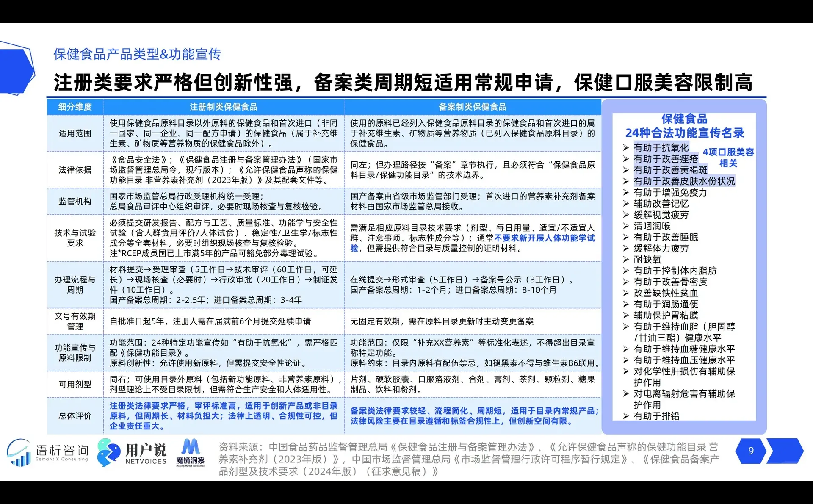Image resolution: width=813 pixels, height=504 pixels.
Task: Expand the arrow beside 有助于抗氧化
Action: pos(626,147)
